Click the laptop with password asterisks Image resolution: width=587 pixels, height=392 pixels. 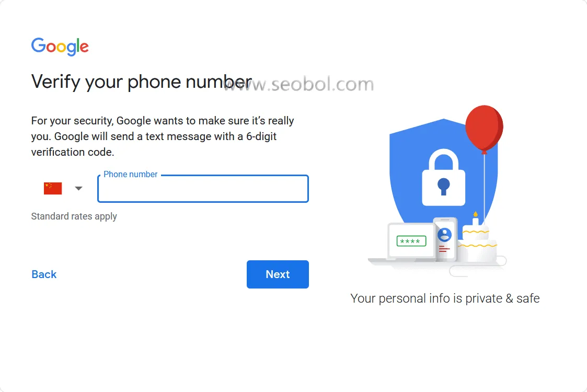(411, 241)
